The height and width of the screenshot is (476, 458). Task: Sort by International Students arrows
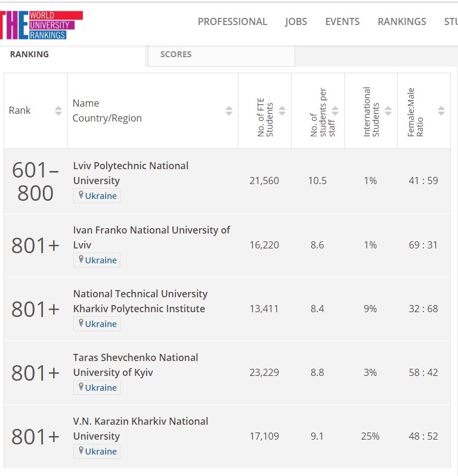(388, 111)
